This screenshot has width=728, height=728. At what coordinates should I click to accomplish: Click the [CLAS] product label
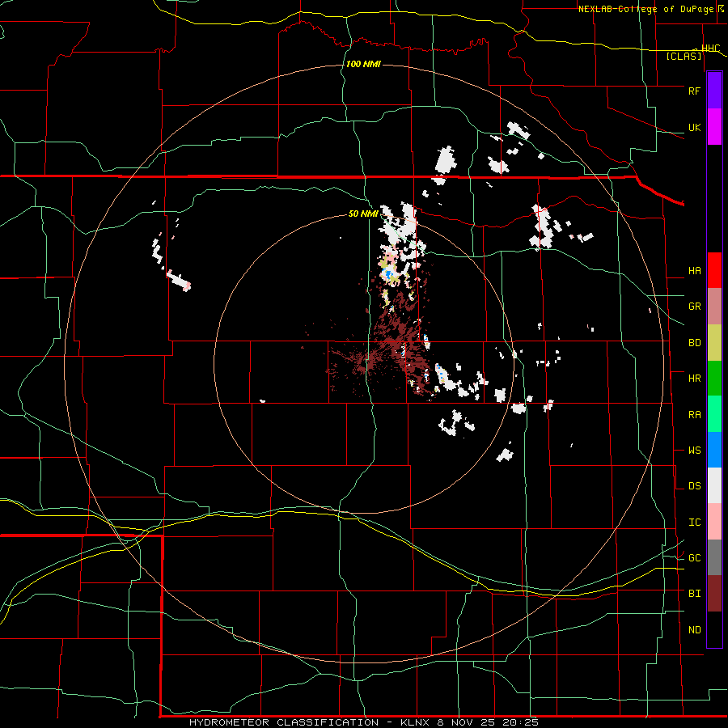pos(684,57)
